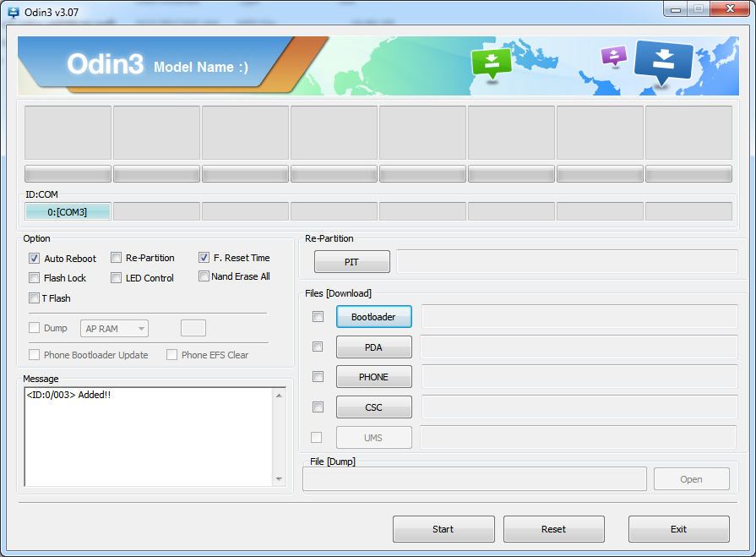Tick the checkbox beside PHONE
The image size is (756, 557).
pyautogui.click(x=318, y=377)
